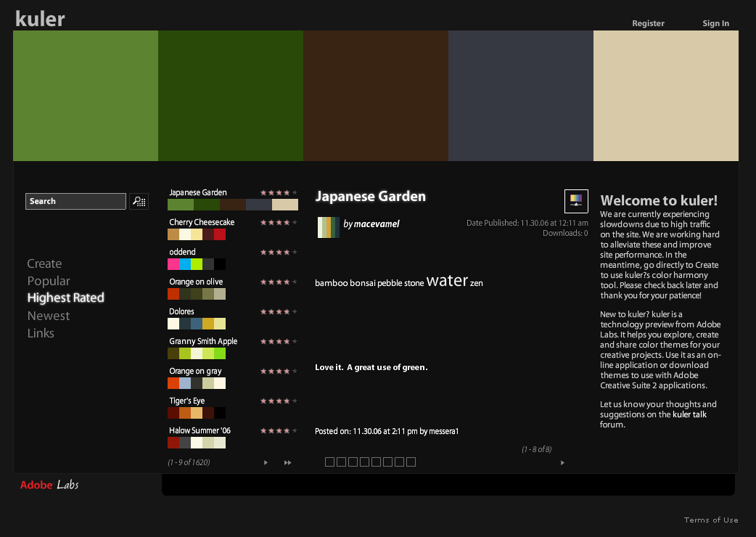Click the 'zen' tag
This screenshot has width=756, height=537.
477,283
